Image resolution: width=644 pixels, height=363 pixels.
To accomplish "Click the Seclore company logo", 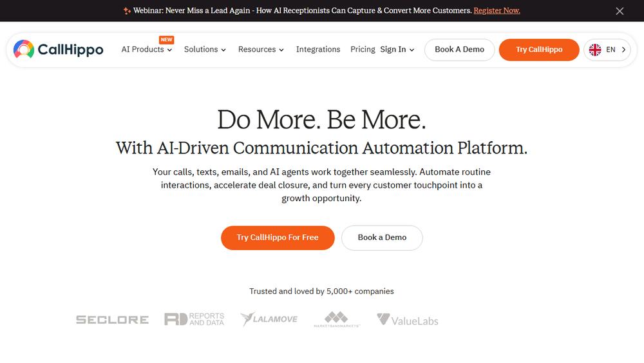I will 113,320.
